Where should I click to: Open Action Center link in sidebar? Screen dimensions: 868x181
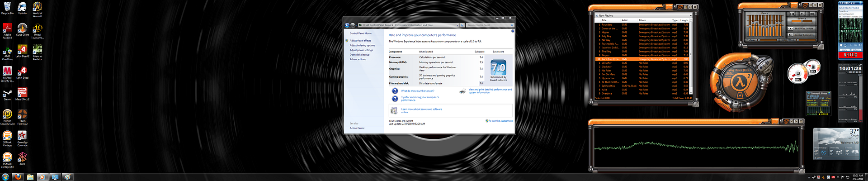(357, 128)
